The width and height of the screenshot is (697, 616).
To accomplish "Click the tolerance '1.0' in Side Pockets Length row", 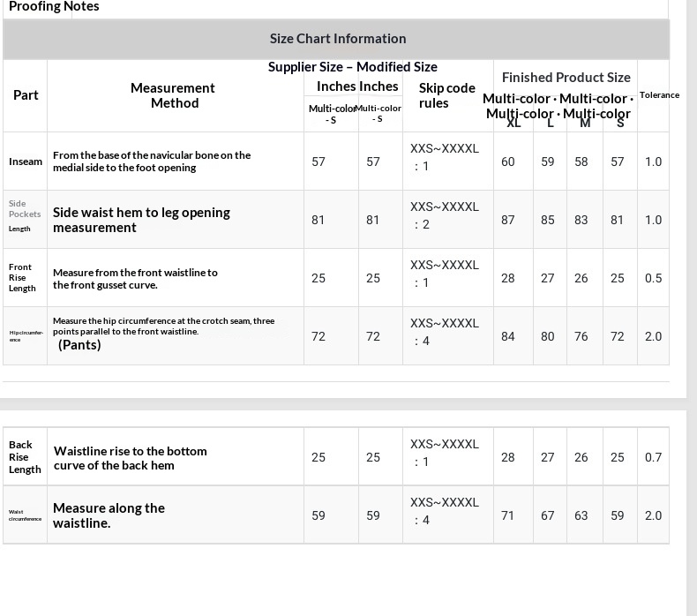I will click(653, 220).
